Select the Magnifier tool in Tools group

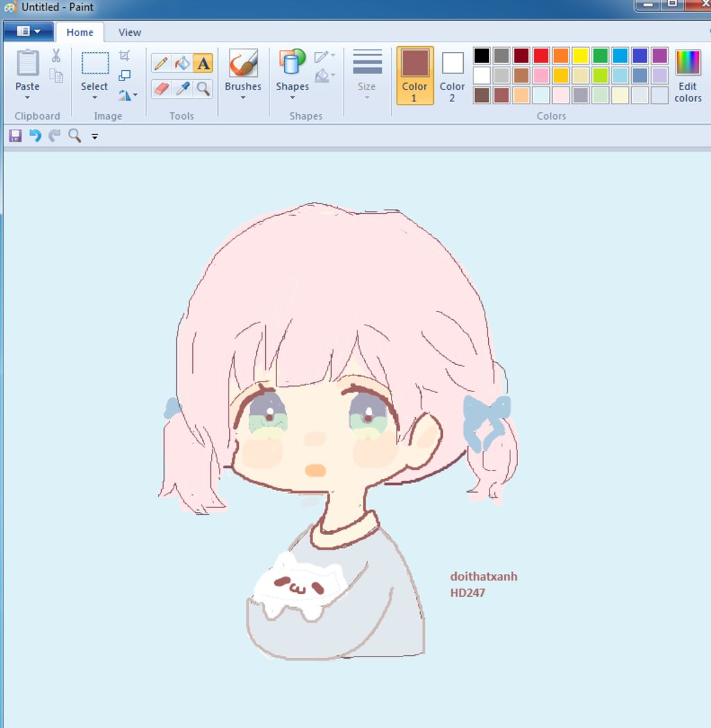point(203,88)
